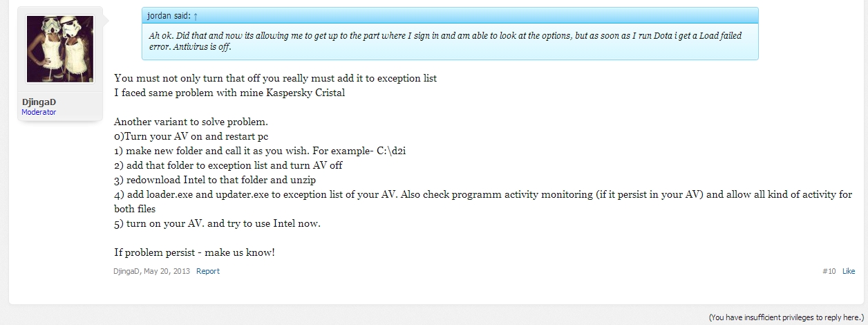Click the step about loader.exe and updater.exe

[x=483, y=194]
